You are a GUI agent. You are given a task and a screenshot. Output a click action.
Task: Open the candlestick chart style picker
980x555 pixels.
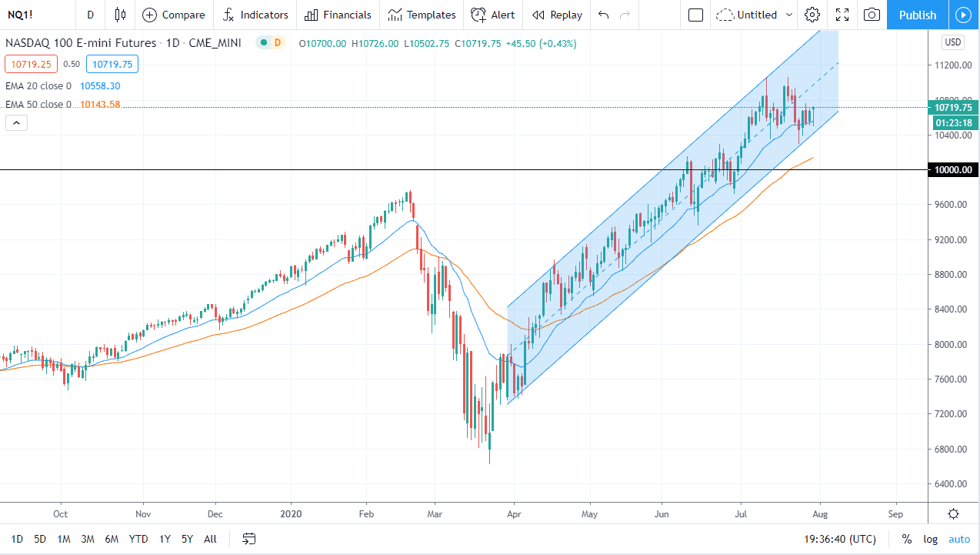(119, 15)
